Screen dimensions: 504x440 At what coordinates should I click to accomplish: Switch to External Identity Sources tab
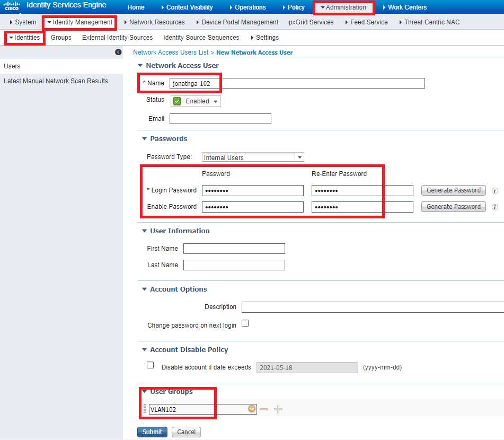pyautogui.click(x=117, y=38)
